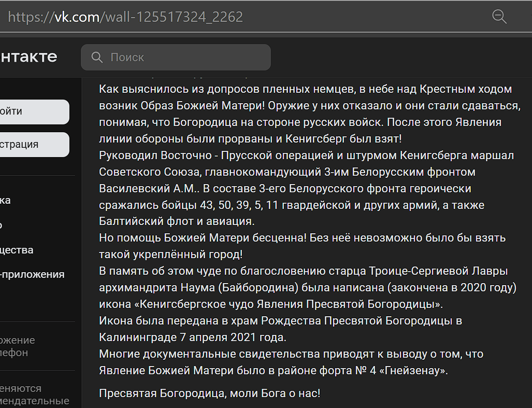Click the zoom magnifier icon in address bar
Image resolution: width=532 pixels, height=408 pixels.
499,17
